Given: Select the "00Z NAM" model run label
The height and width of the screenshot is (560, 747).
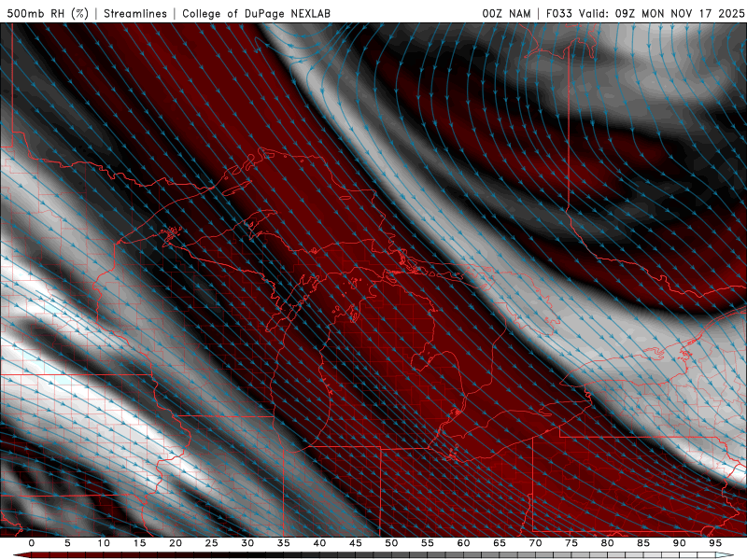Looking at the screenshot, I should pyautogui.click(x=506, y=13).
